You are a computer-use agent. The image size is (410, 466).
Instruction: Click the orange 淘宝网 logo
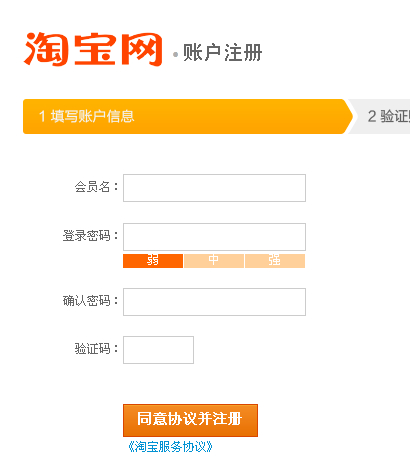(93, 49)
